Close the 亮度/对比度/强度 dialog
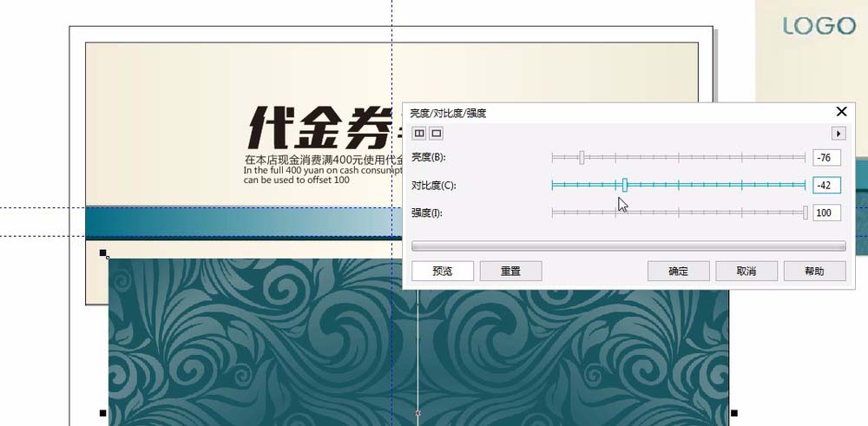 [841, 112]
